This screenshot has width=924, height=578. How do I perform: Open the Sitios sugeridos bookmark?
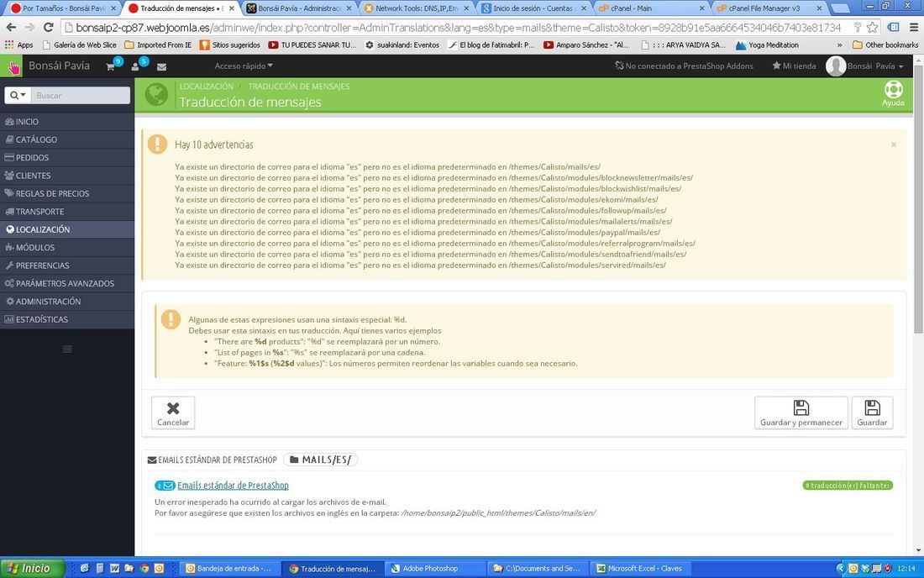point(230,45)
